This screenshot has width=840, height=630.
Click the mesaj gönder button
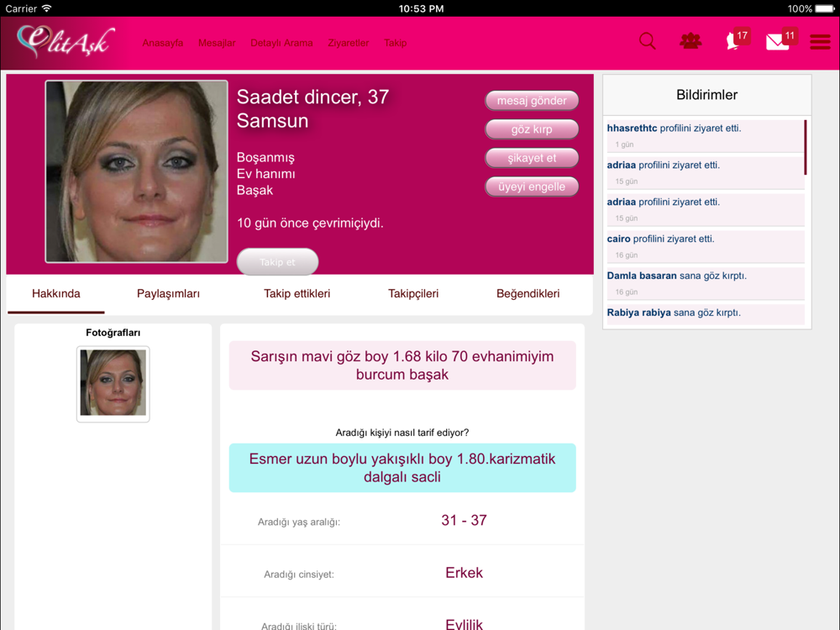pos(532,101)
